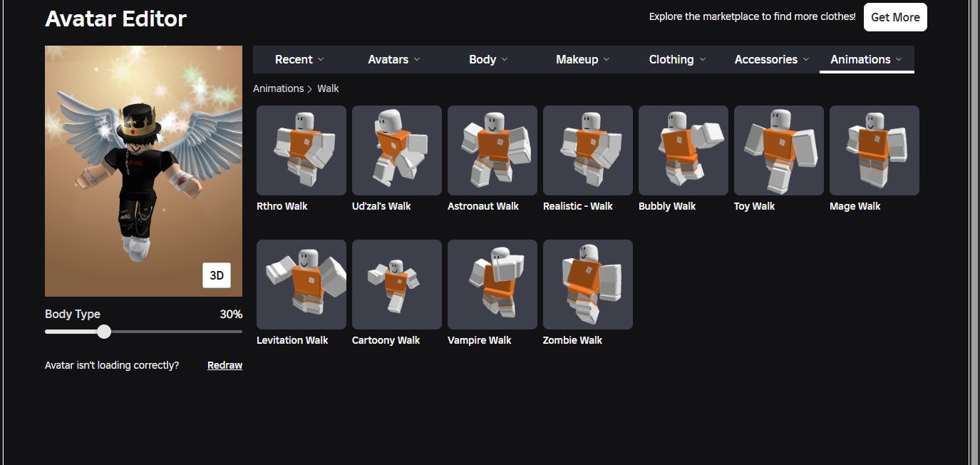This screenshot has height=465, width=980.
Task: Switch to the Accessories tab
Action: pos(772,59)
